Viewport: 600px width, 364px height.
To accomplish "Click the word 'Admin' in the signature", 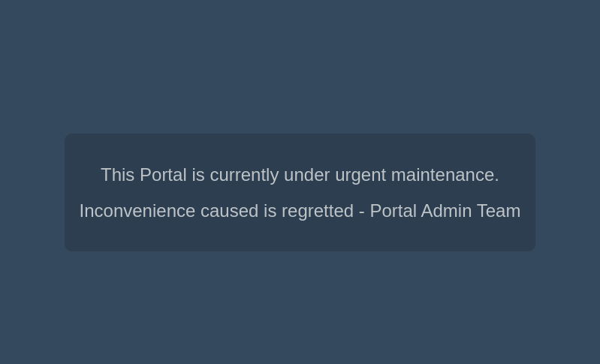I will (x=446, y=211).
